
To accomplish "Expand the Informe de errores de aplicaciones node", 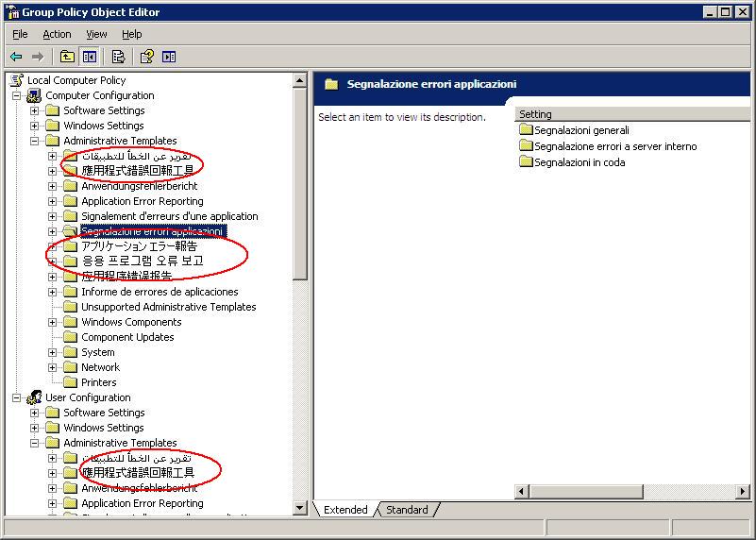I will (x=52, y=292).
